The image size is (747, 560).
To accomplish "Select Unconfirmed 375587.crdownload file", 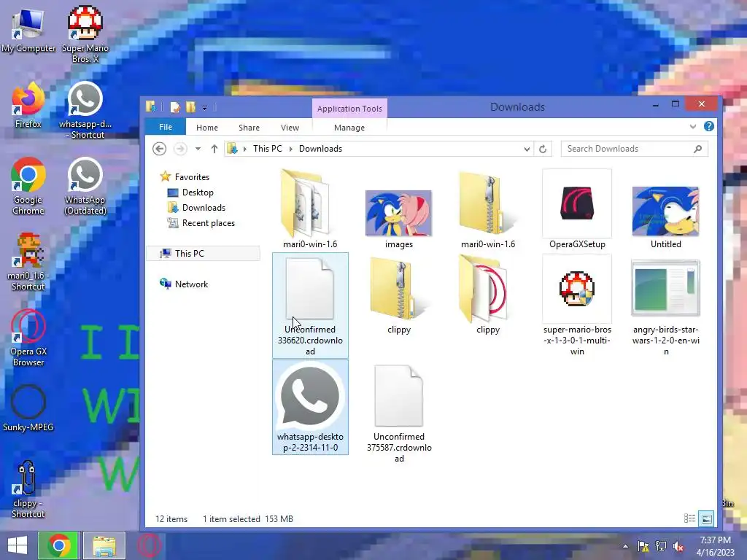I will pos(399,413).
